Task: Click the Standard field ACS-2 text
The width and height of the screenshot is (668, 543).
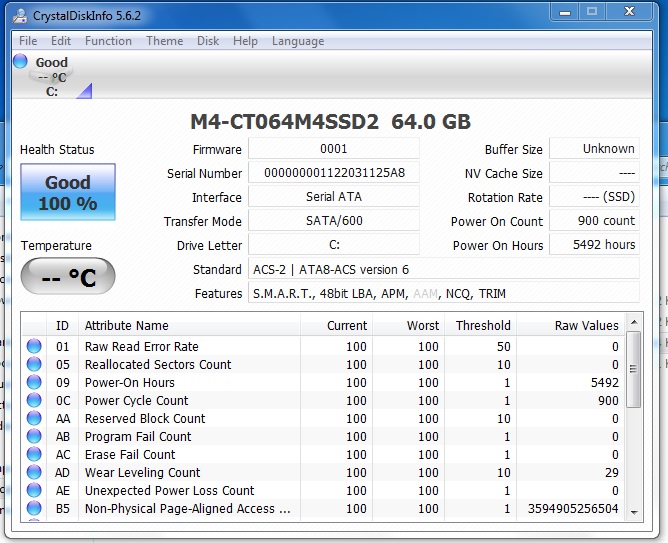Action: click(x=444, y=270)
